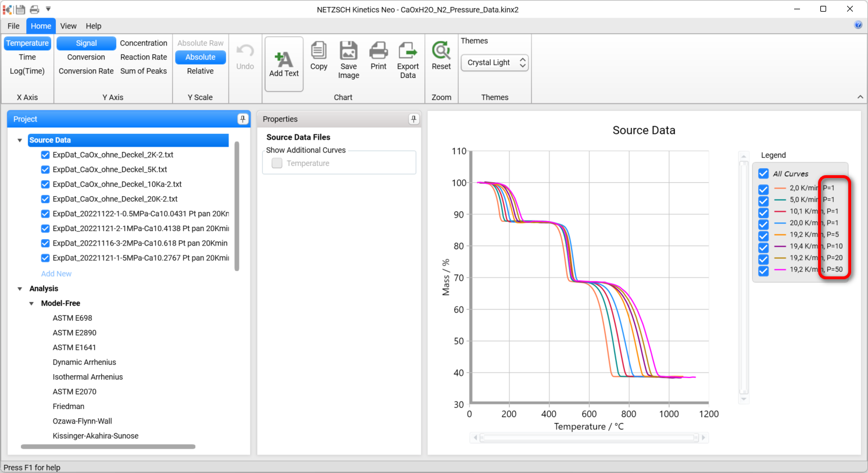
Task: Reset the chart zoom
Action: (x=441, y=51)
